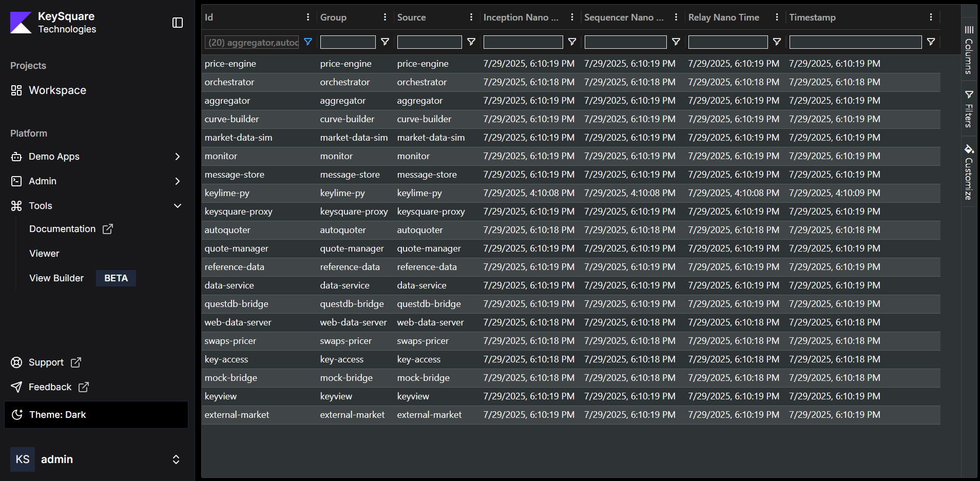The image size is (980, 481).
Task: Open View Builder BETA
Action: pyautogui.click(x=56, y=278)
